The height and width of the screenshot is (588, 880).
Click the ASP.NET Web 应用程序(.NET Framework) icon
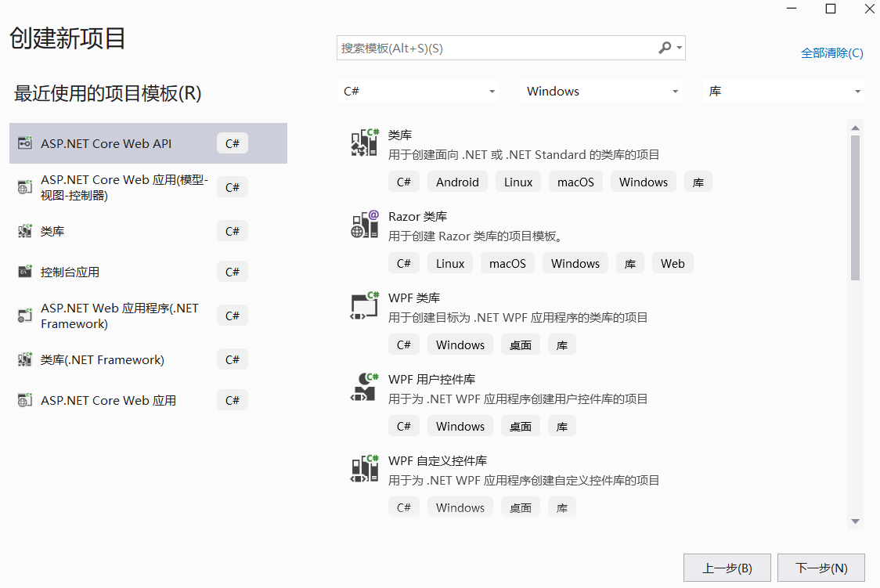(25, 316)
